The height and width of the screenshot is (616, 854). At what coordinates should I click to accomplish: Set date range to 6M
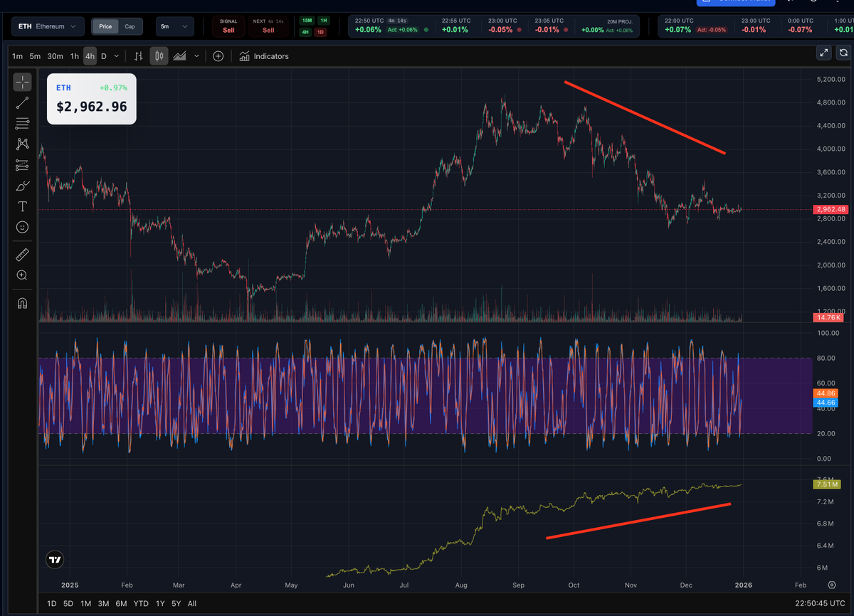tap(121, 603)
